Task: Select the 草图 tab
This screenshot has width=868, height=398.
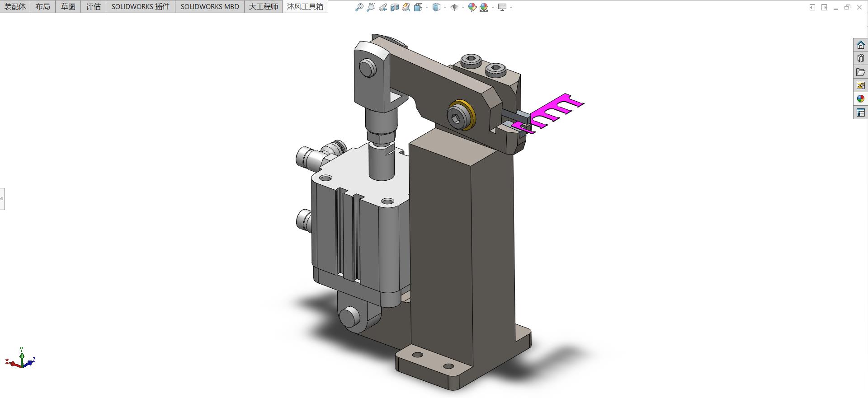Action: (x=68, y=6)
